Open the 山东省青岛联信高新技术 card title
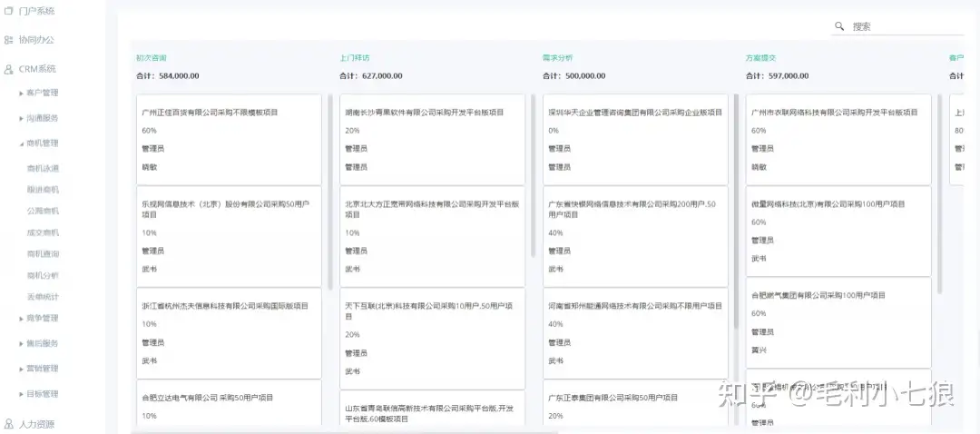Screen dimensions: 980x434 [429, 413]
